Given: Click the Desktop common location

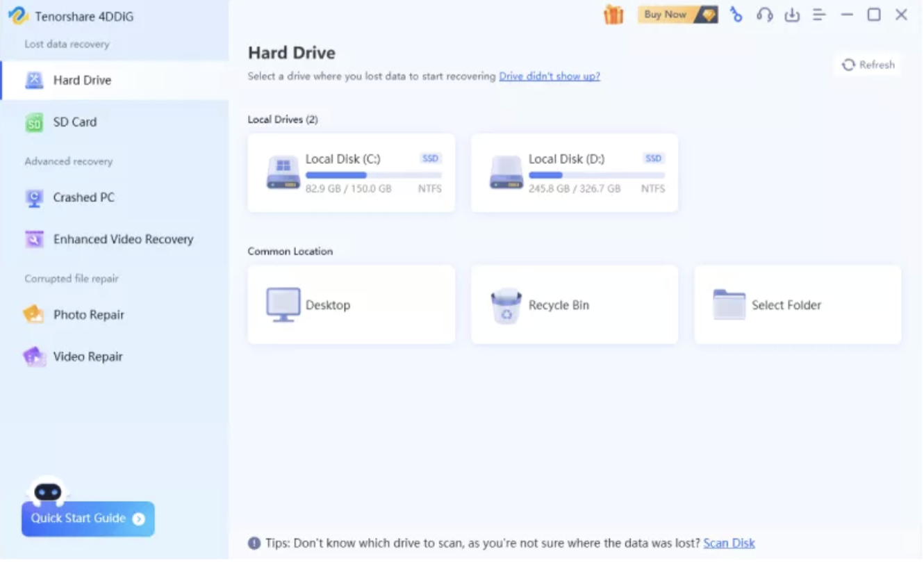Looking at the screenshot, I should point(352,304).
